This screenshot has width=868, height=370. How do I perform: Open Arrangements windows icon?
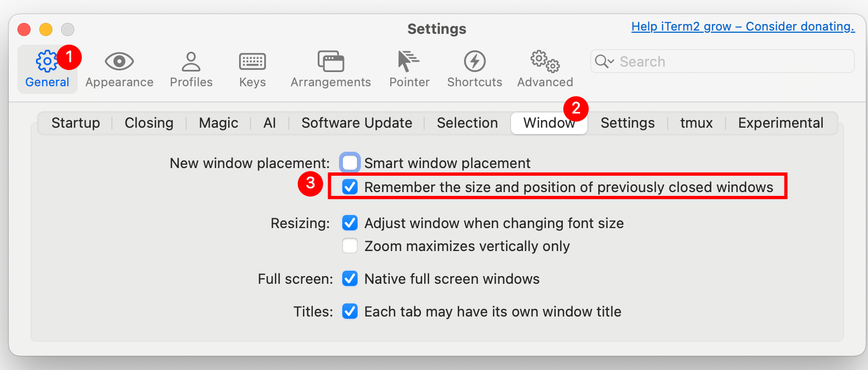click(331, 62)
